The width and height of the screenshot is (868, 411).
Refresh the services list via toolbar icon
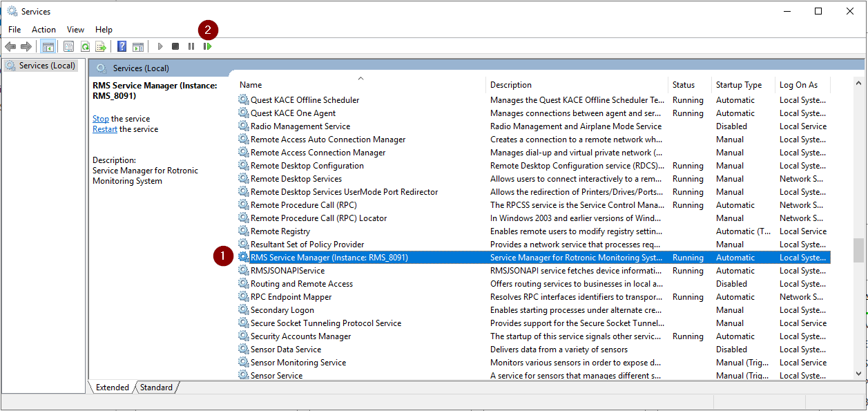click(85, 46)
